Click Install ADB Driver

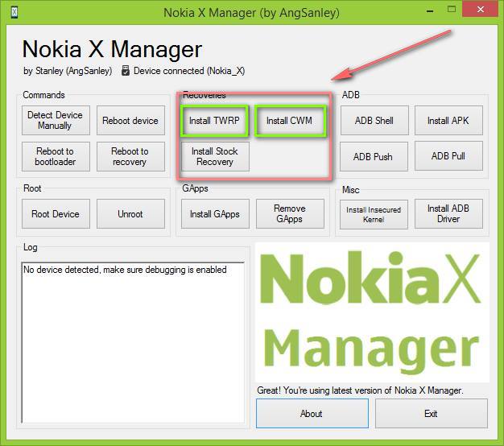448,213
